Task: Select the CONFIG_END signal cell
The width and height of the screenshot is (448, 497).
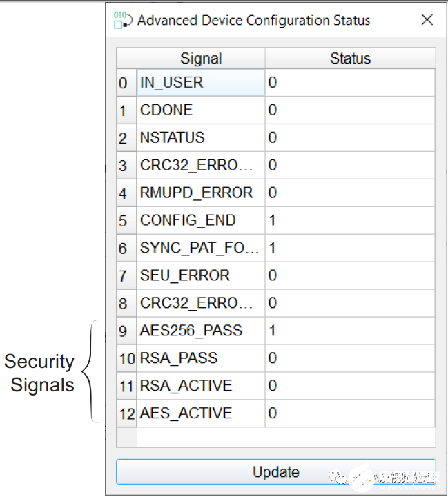Action: coord(200,221)
